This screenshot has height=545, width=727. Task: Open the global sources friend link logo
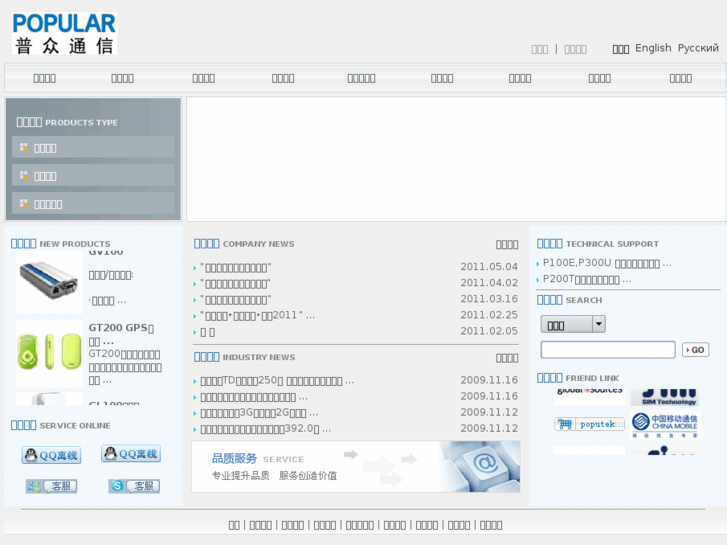(589, 397)
